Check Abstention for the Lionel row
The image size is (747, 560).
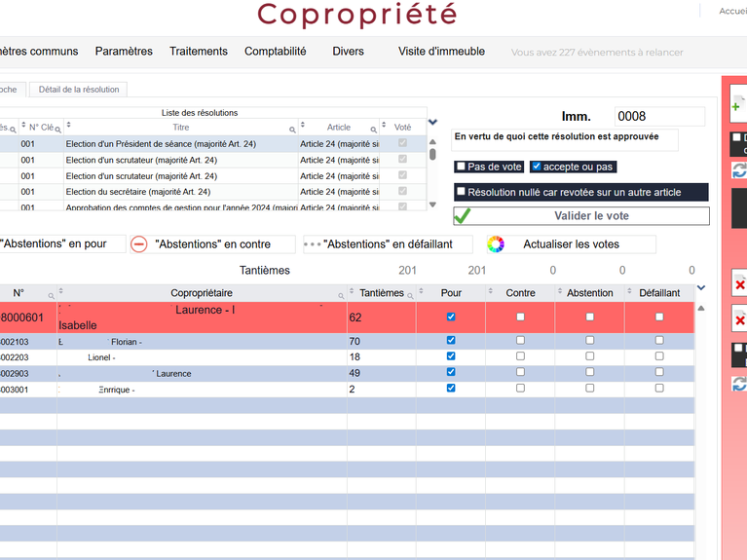coord(590,356)
